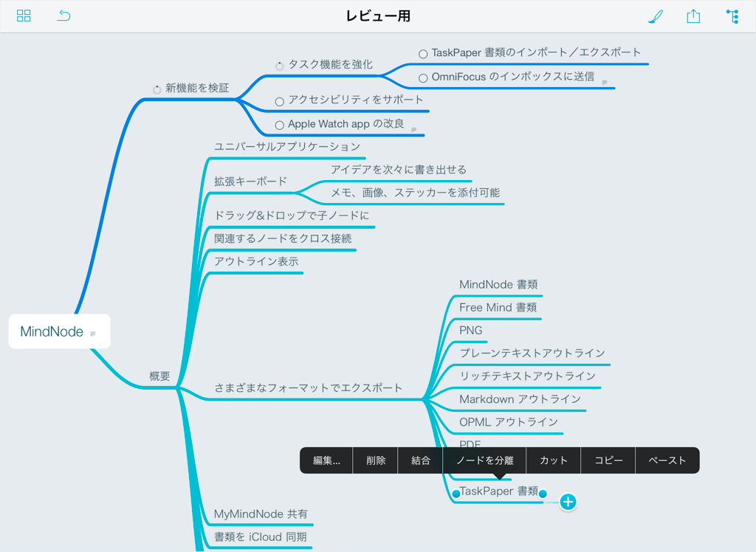The image size is (756, 552).
Task: Tap the レビュー用 document title
Action: [378, 16]
